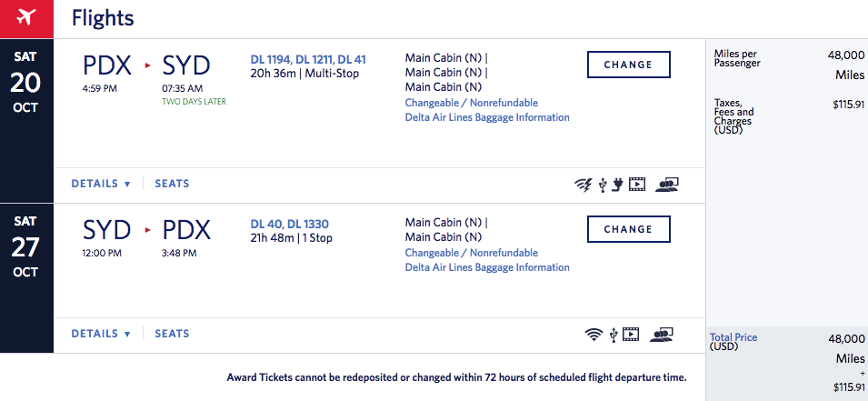Click the shared screen entertainment icon on the return flight

(x=662, y=335)
